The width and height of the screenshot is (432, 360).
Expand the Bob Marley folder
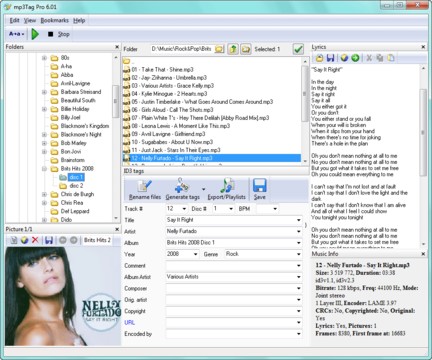(44, 143)
